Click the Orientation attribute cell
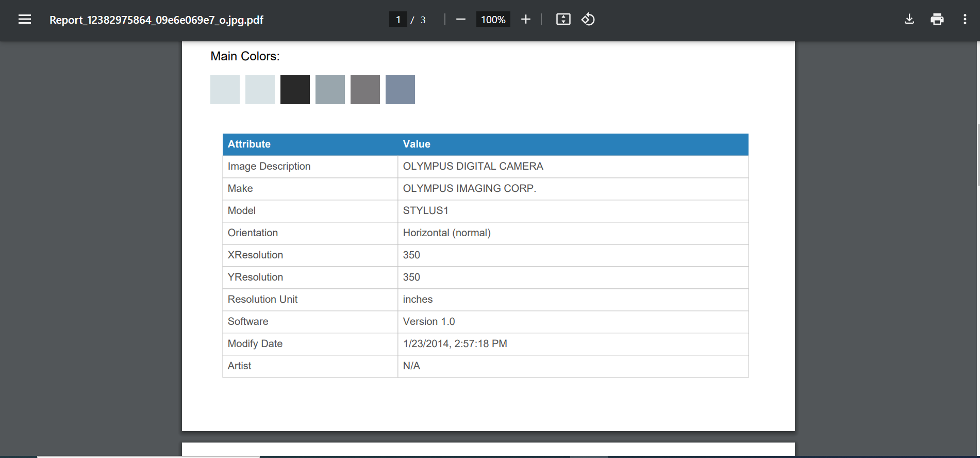The image size is (980, 458). tap(310, 233)
